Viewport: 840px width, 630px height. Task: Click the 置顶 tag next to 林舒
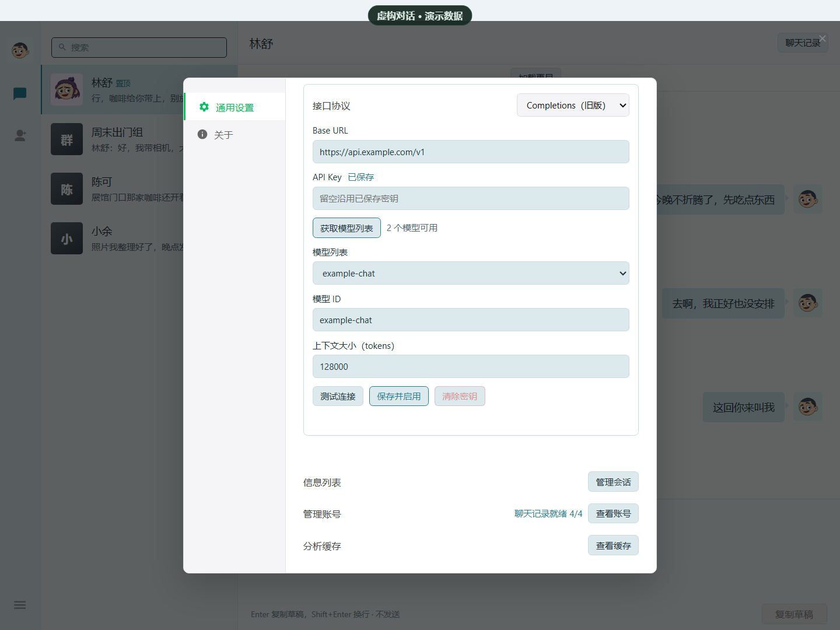click(123, 83)
